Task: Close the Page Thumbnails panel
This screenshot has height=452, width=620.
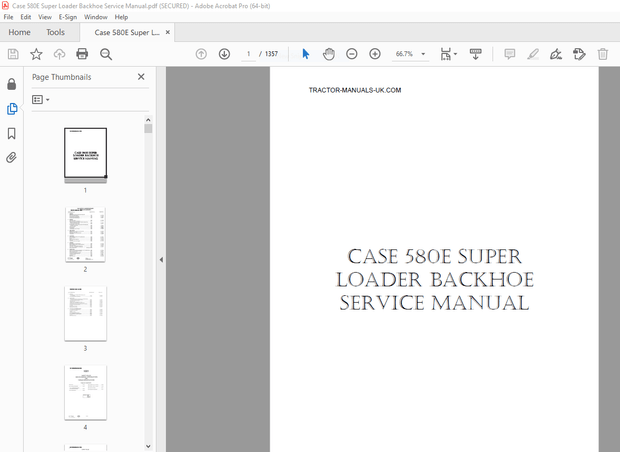Action: (141, 77)
